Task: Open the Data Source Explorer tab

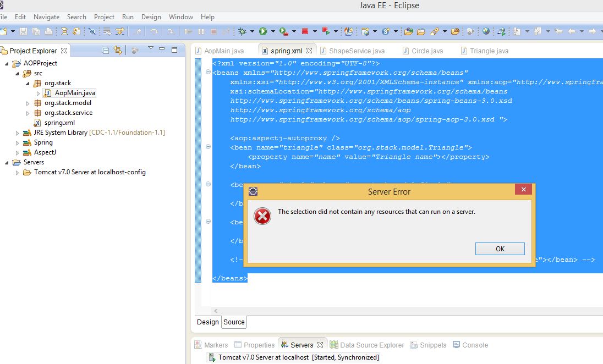Action: coord(368,345)
